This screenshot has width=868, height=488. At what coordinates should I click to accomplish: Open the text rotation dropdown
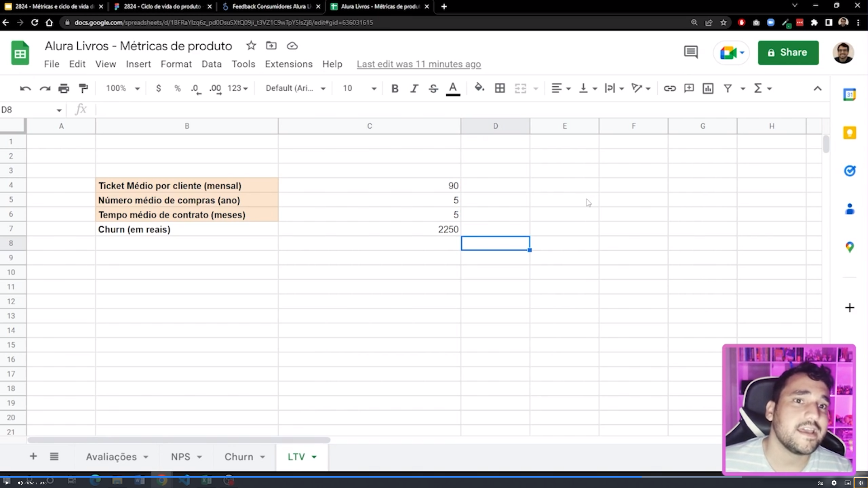(641, 89)
